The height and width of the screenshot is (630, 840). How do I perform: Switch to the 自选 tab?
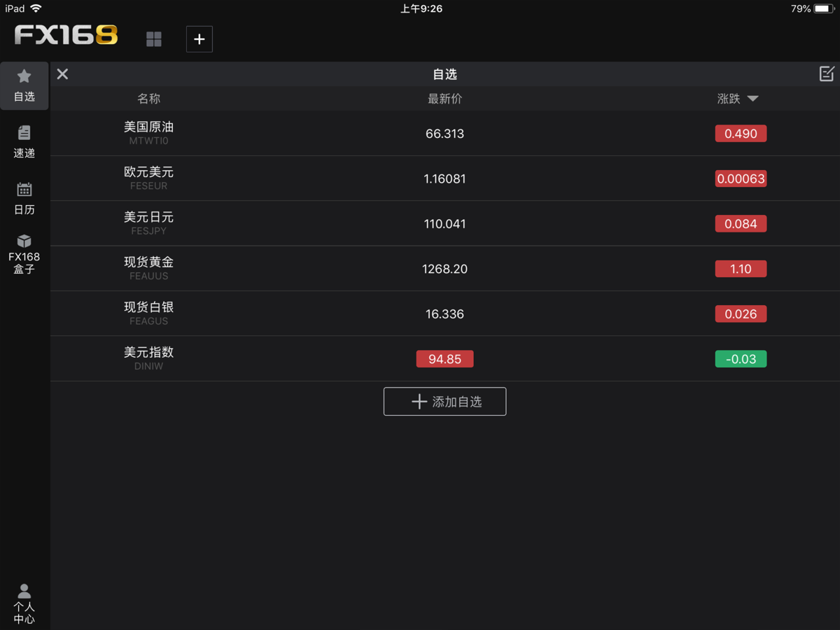pos(24,85)
